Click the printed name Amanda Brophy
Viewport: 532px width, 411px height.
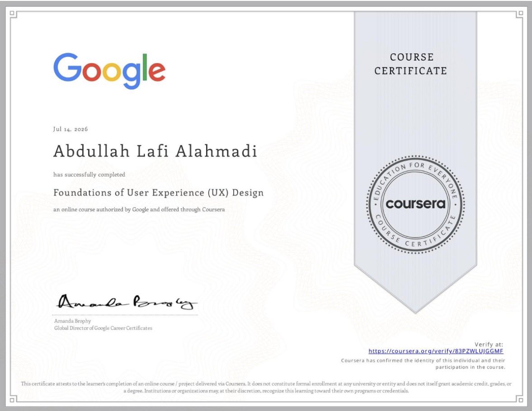point(73,321)
